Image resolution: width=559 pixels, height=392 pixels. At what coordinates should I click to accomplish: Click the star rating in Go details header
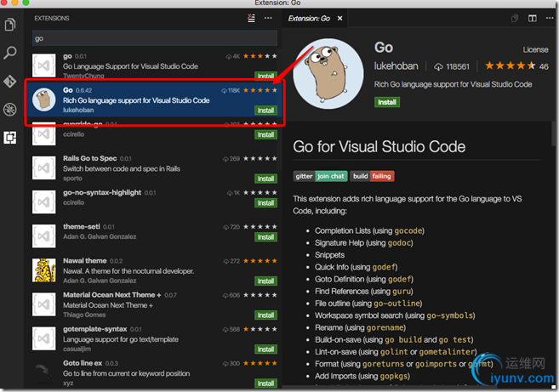point(511,66)
